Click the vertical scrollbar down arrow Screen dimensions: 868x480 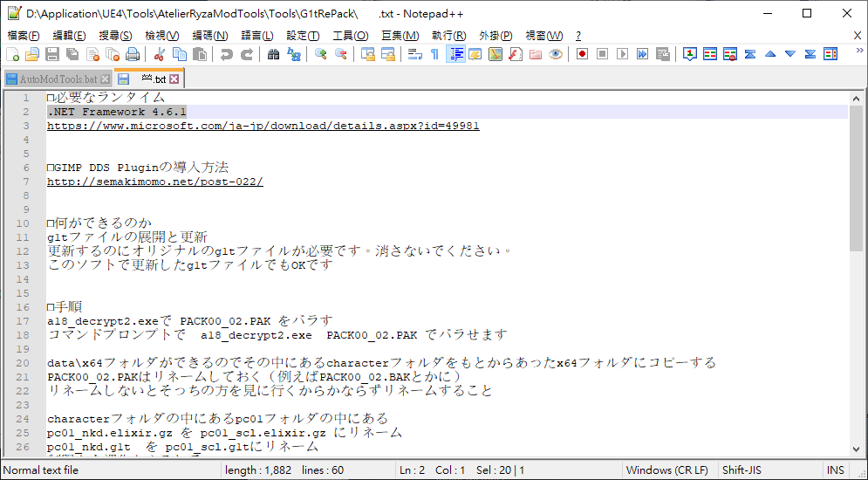856,449
